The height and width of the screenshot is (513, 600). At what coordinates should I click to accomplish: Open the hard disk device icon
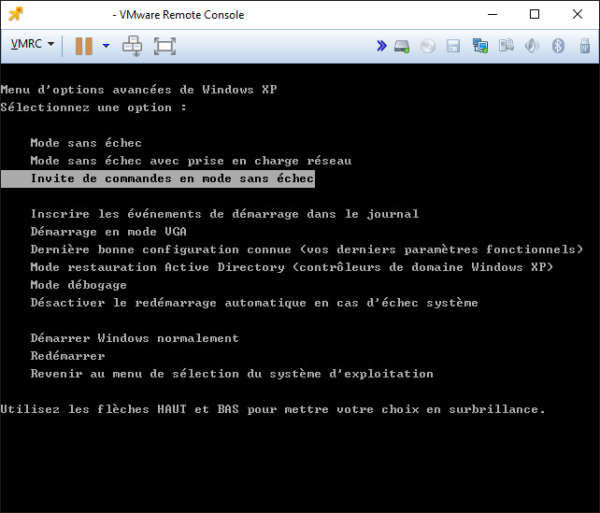(402, 46)
